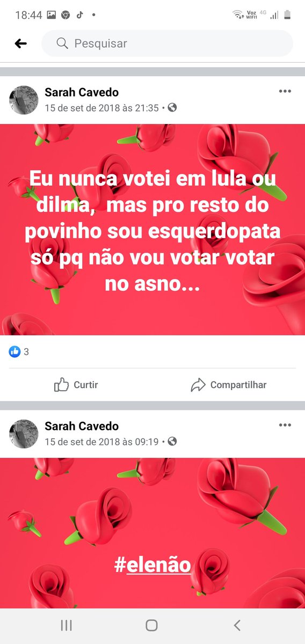The height and width of the screenshot is (644, 305).
Task: Click the Pesquisar search field
Action: pos(167,43)
